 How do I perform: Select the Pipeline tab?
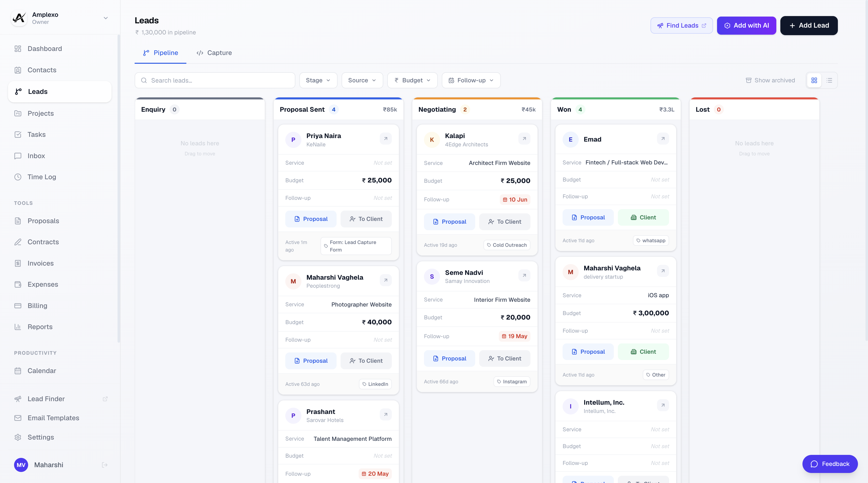[160, 53]
